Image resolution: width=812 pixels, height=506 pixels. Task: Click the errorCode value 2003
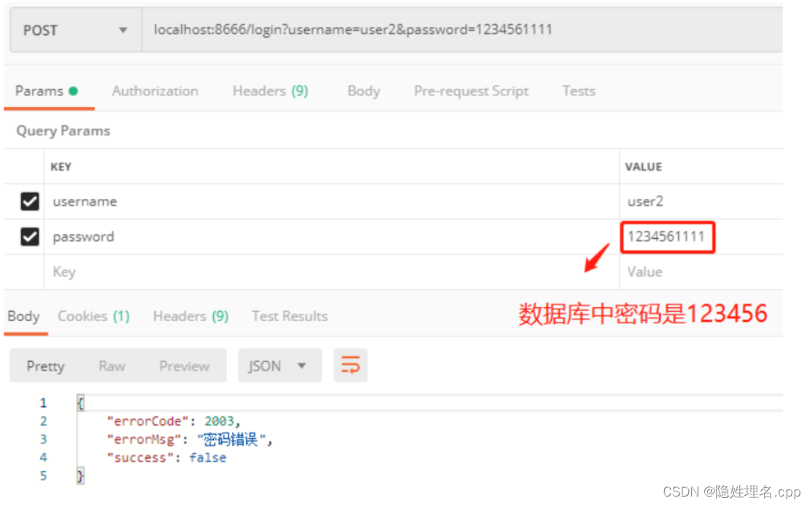pos(219,421)
